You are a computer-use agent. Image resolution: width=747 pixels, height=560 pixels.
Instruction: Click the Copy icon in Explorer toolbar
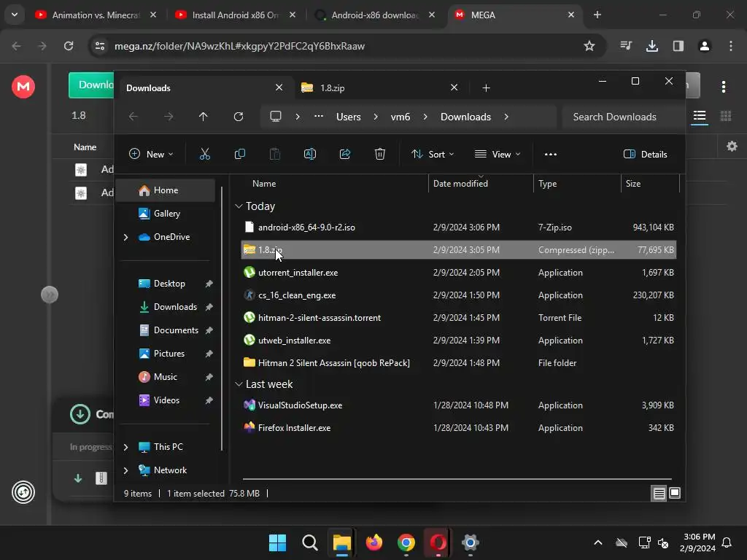239,154
